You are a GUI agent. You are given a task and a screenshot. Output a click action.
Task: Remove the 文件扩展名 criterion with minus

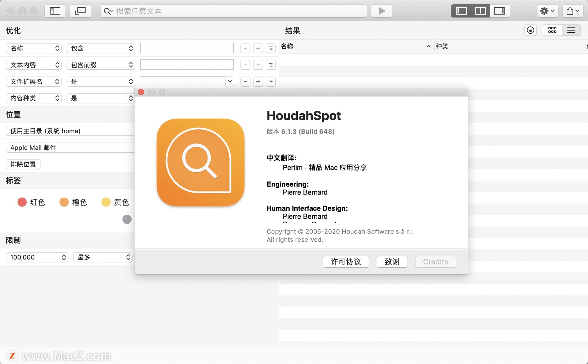pyautogui.click(x=245, y=82)
